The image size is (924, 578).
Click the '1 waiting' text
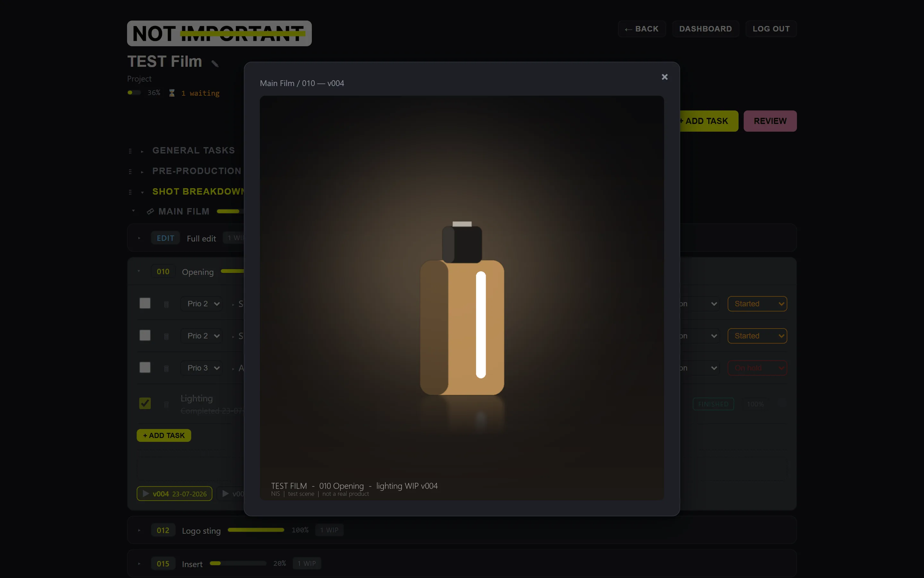[201, 93]
